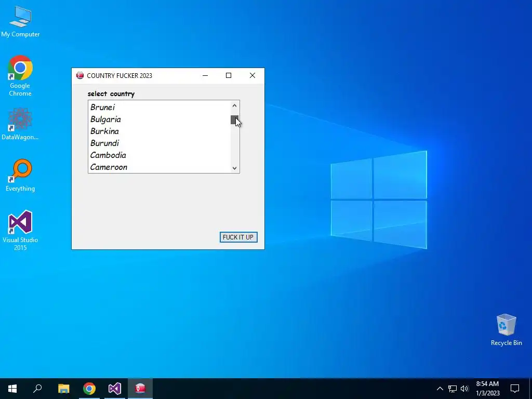532x399 pixels.
Task: Click the app icon in window title bar
Action: (x=80, y=75)
